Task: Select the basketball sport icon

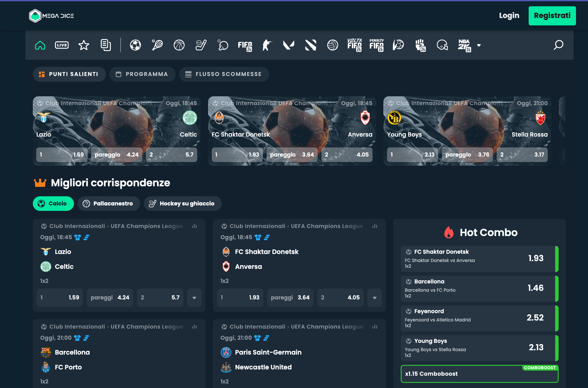Action: coord(179,45)
